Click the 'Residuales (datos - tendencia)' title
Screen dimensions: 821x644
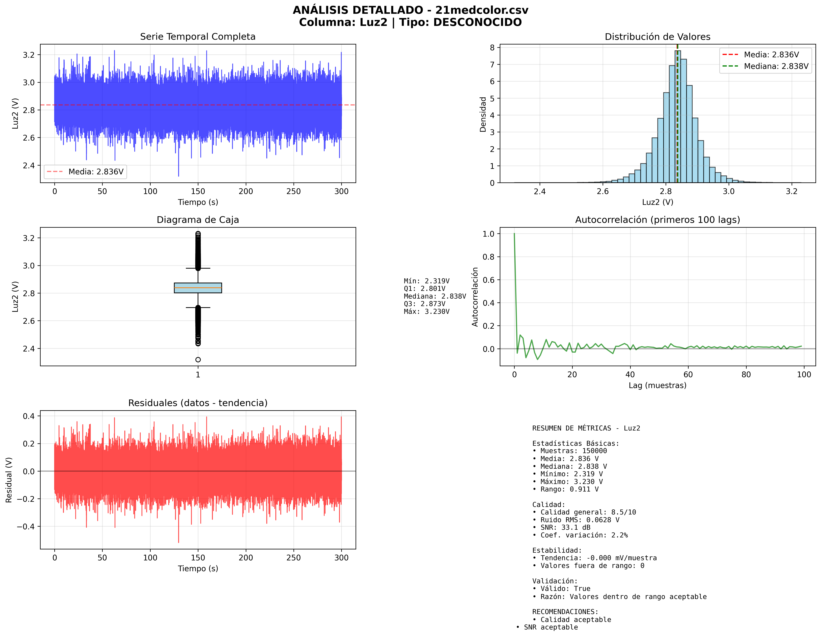tap(197, 403)
